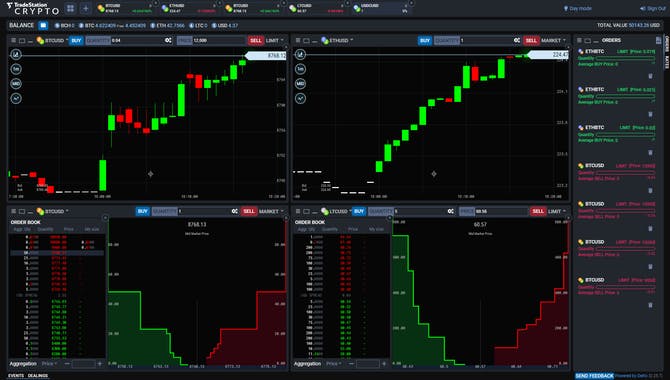Viewport: 670px width, 380px height.
Task: Toggle the Balance display icon
Action: [43, 26]
